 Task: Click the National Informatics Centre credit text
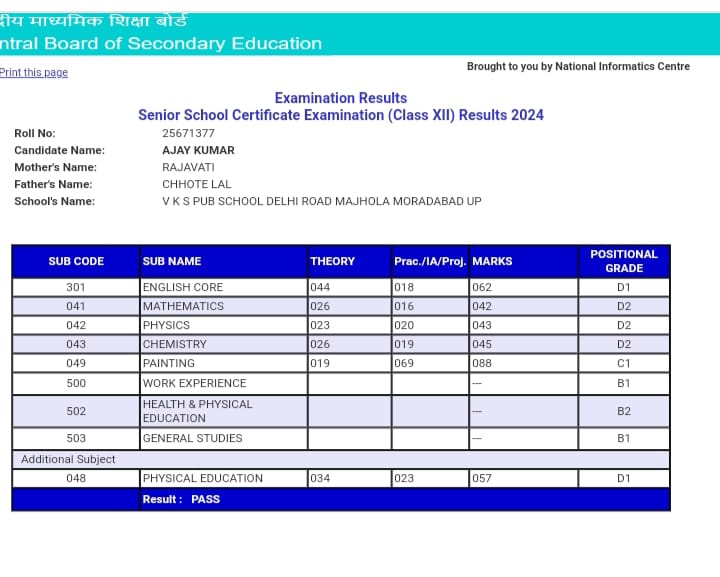pos(578,67)
